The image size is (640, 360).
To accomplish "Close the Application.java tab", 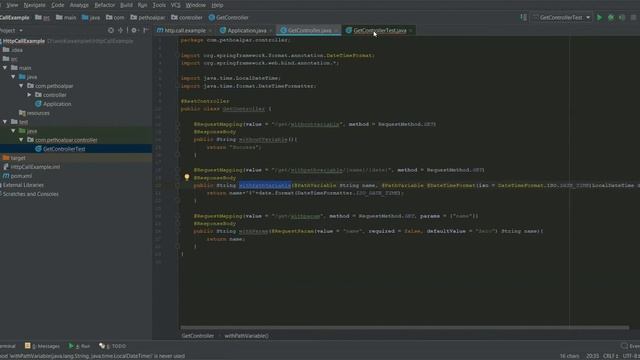I will [271, 31].
